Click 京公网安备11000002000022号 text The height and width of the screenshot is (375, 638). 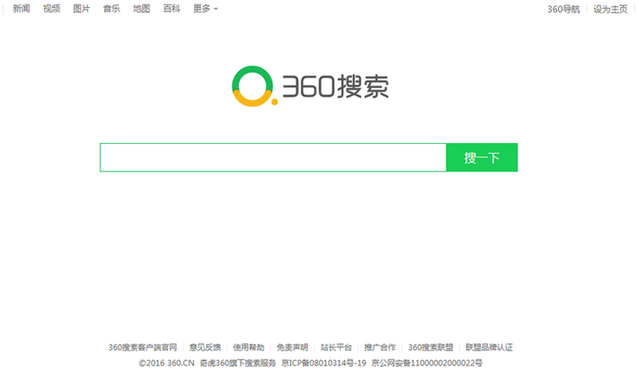[x=427, y=363]
